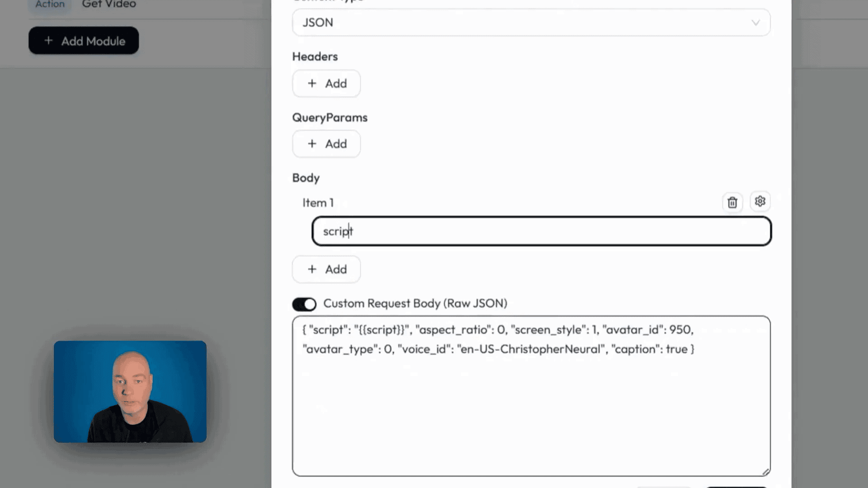Select the presenter video thumbnail

tap(130, 391)
